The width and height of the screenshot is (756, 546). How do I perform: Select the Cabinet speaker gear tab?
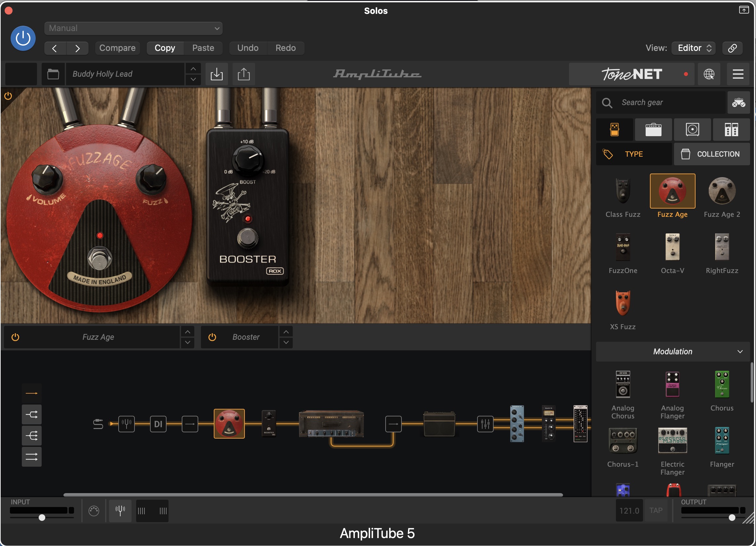tap(692, 130)
